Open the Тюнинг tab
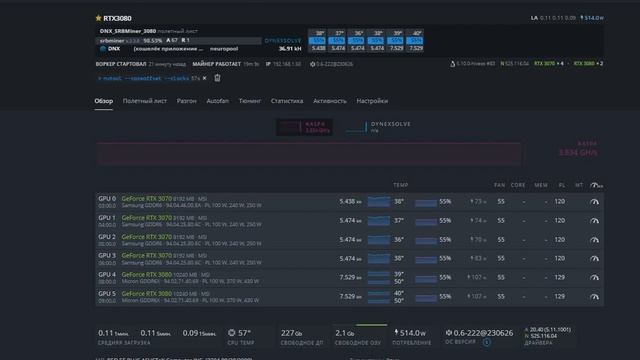640x360 pixels. tap(250, 101)
